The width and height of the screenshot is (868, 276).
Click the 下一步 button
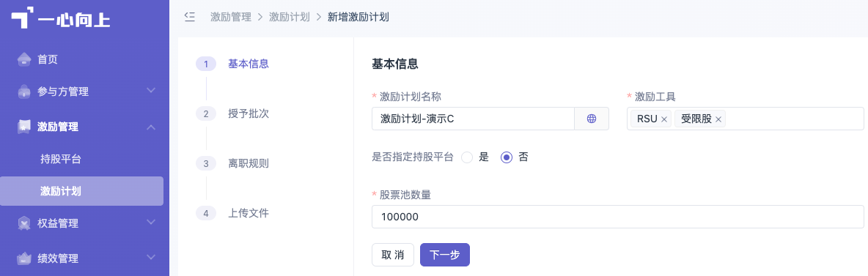coord(445,255)
